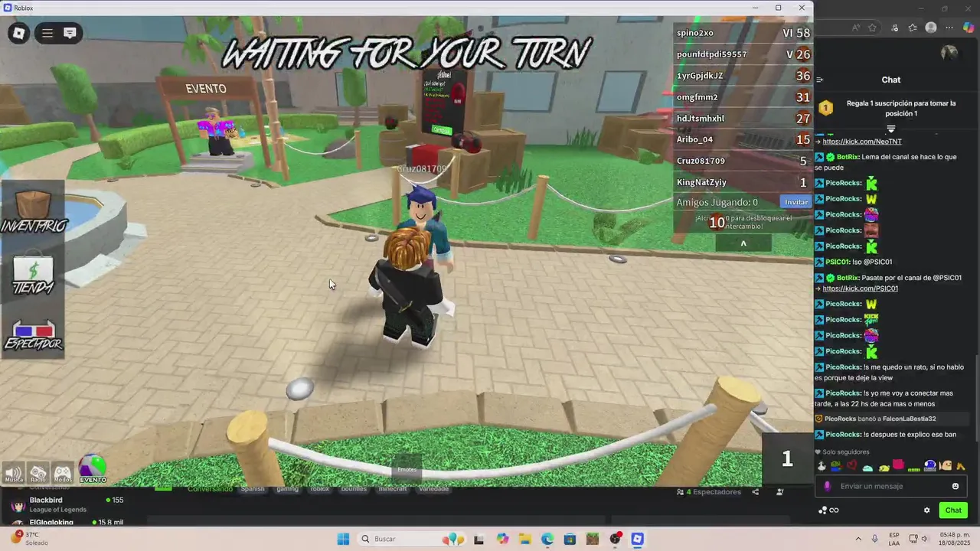Select the roblox tag below stream

pos(319,489)
